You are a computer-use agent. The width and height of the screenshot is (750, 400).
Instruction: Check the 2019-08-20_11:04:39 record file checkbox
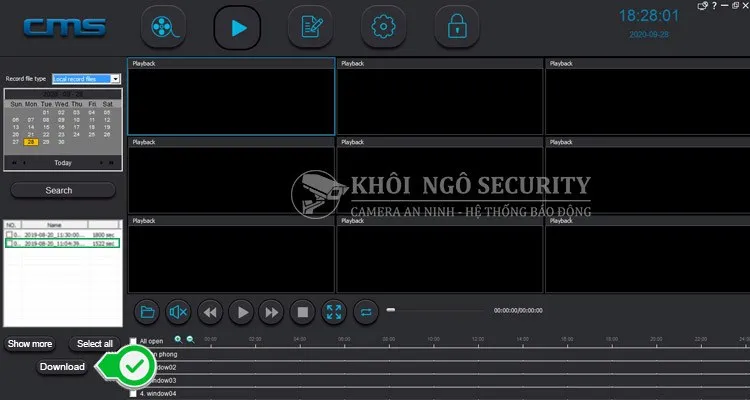9,244
